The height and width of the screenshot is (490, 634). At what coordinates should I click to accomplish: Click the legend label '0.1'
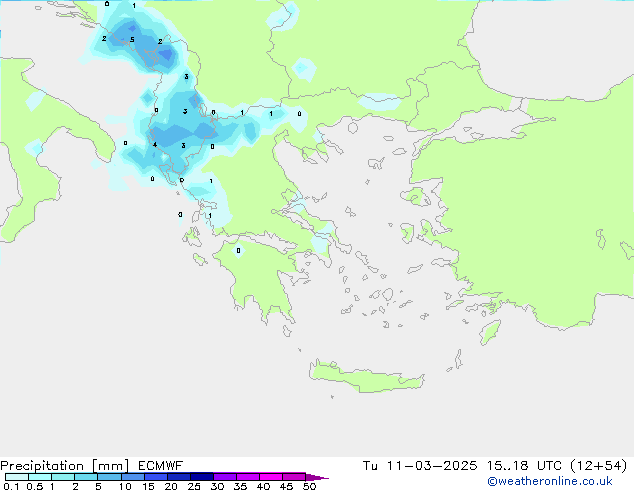(11, 486)
